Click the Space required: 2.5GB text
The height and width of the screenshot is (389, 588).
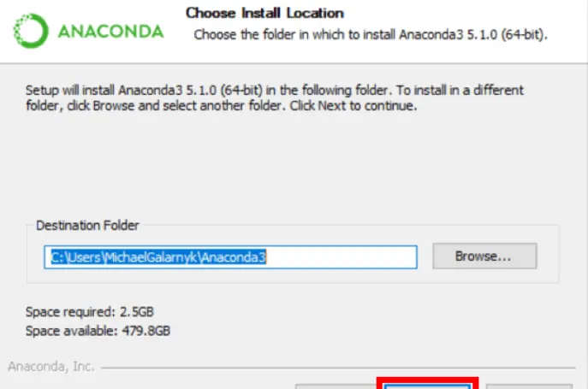coord(90,312)
